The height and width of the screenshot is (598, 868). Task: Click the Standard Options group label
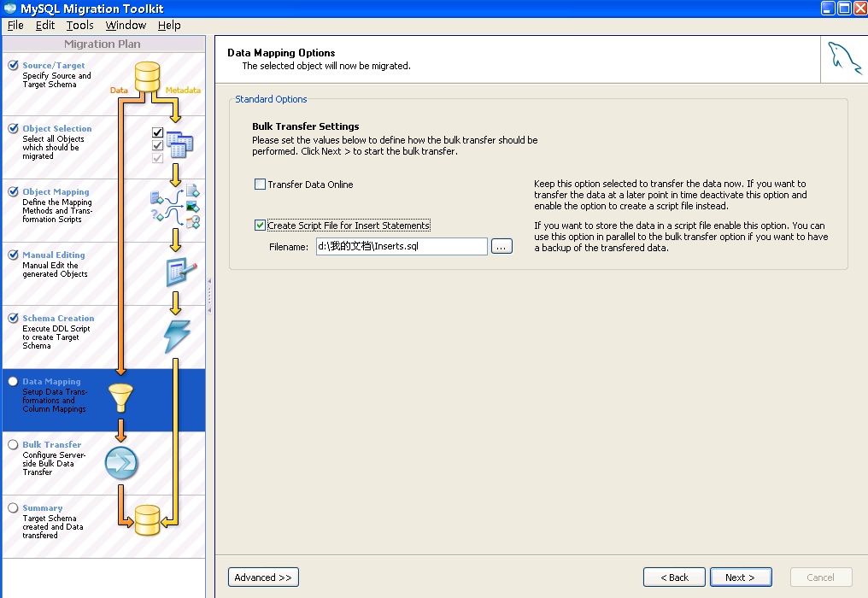[271, 99]
